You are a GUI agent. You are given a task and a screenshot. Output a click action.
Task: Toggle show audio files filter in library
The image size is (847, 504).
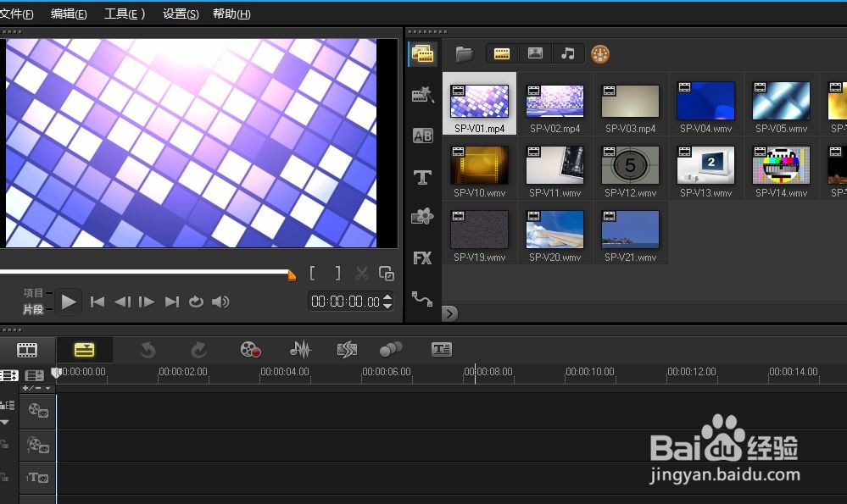point(568,53)
